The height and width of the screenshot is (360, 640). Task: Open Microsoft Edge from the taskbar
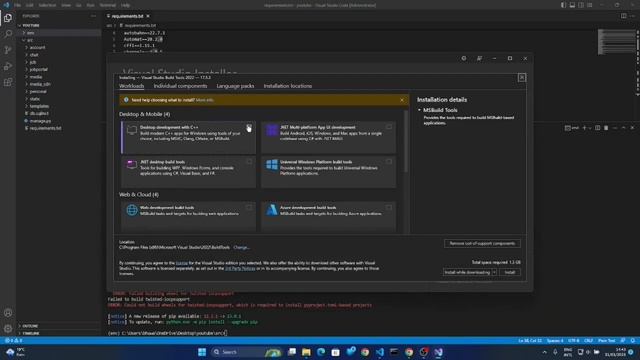(321, 352)
